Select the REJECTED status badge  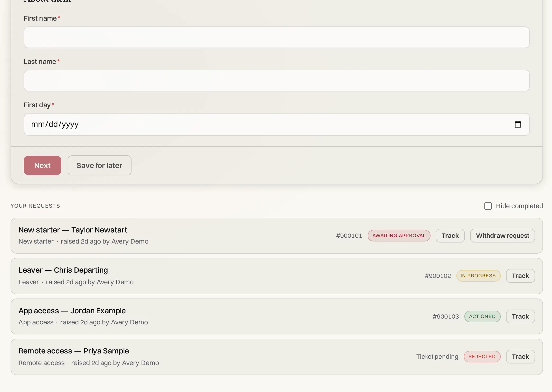point(482,357)
